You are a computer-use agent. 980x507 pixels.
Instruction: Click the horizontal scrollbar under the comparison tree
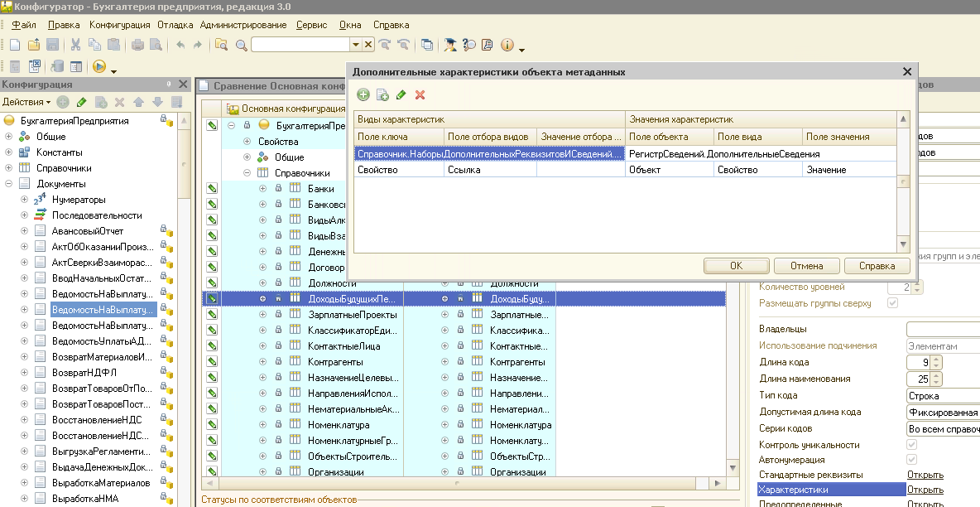(455, 483)
